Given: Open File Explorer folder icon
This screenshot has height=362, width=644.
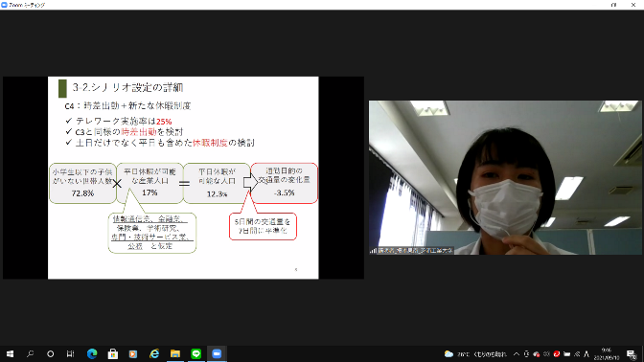Looking at the screenshot, I should pos(175,353).
